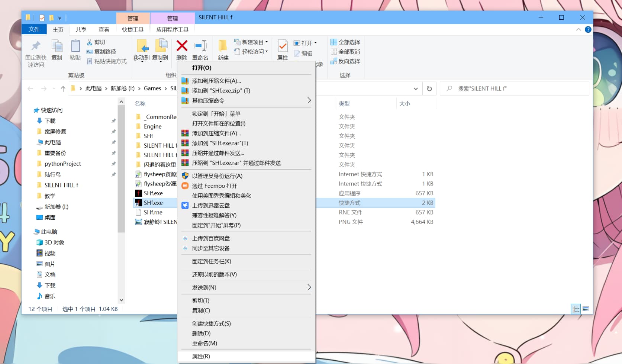Screen dimensions: 622x364
Task: Select the Engine folder
Action: point(152,126)
